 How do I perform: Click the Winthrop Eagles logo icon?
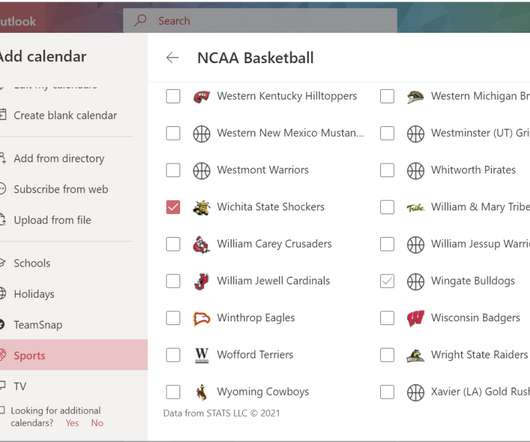[x=201, y=318]
